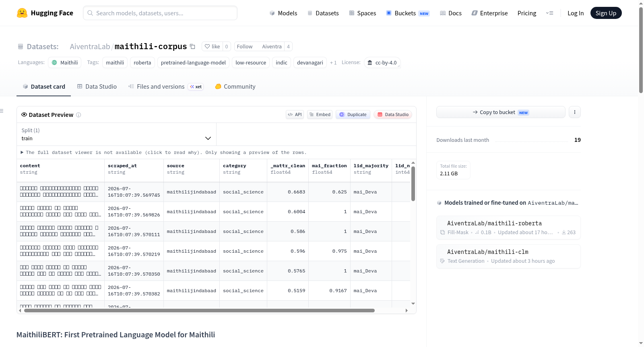Click the Aiventra follower count 4
644x347 pixels.
click(288, 46)
